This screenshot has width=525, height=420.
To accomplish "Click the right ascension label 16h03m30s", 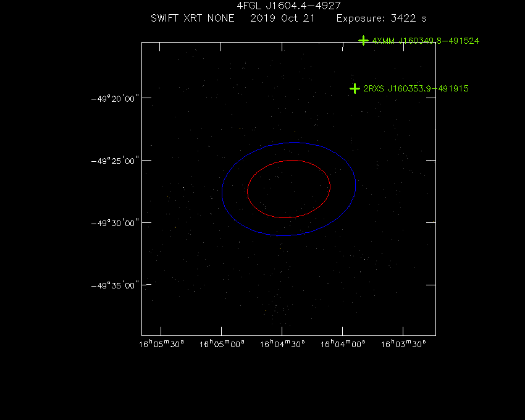I will pyautogui.click(x=403, y=344).
